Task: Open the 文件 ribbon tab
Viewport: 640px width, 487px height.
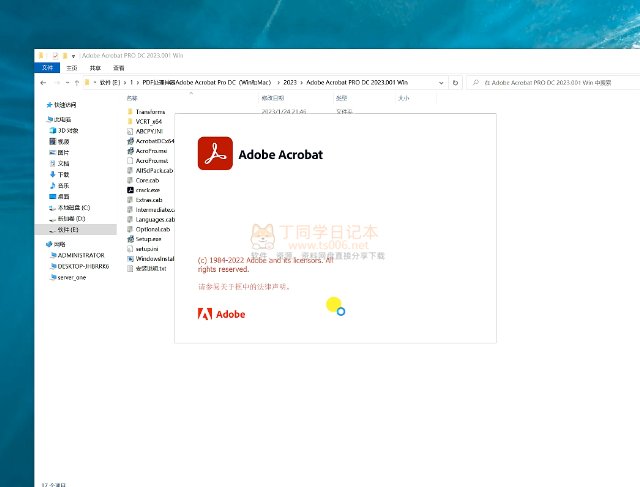Action: 47,68
